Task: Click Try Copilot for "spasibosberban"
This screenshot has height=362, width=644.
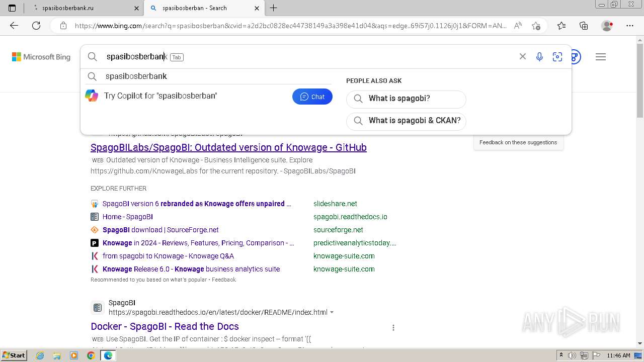Action: (160, 96)
